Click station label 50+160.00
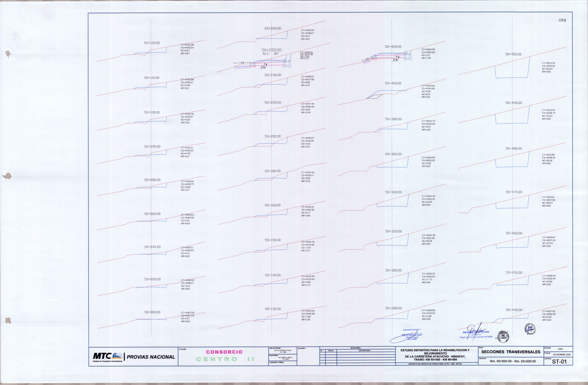This screenshot has height=385, width=588. tap(273, 205)
